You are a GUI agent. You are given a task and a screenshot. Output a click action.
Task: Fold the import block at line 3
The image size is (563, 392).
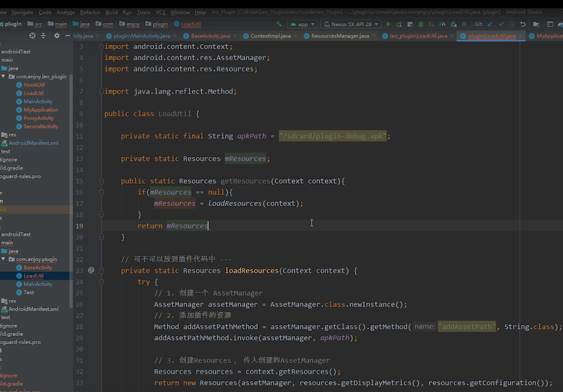click(101, 46)
